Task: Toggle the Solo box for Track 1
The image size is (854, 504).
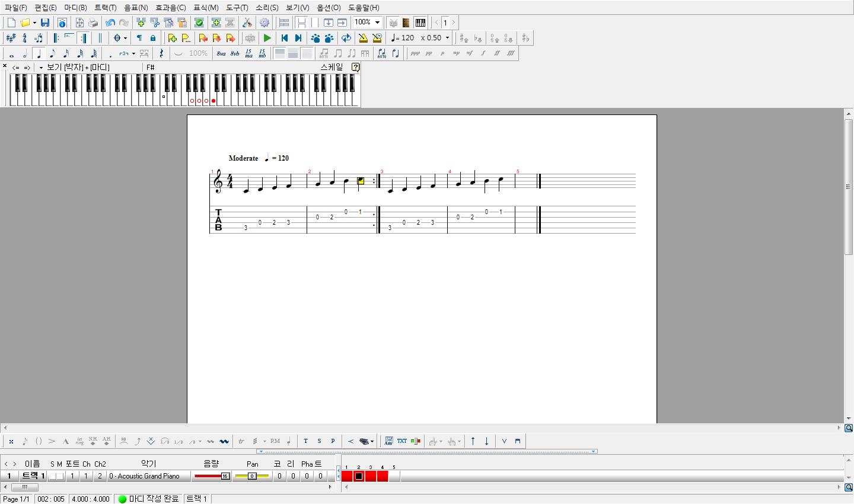Action: [53, 476]
